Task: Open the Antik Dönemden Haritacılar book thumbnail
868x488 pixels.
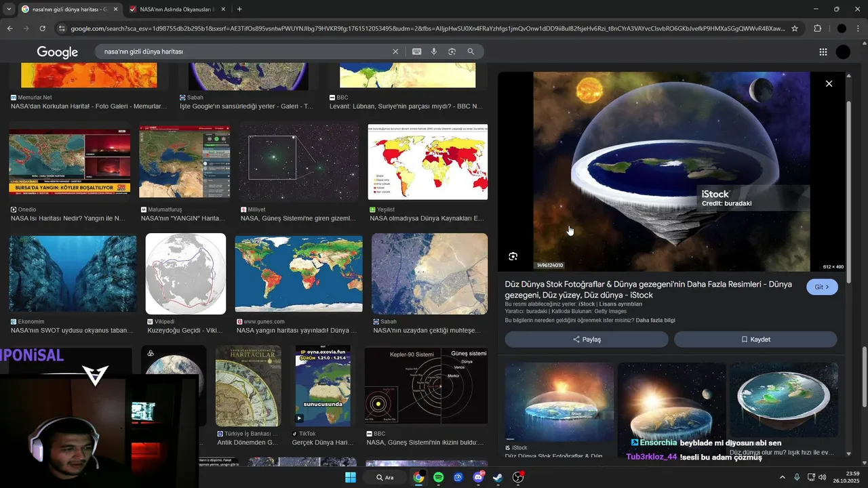Action: (248, 386)
